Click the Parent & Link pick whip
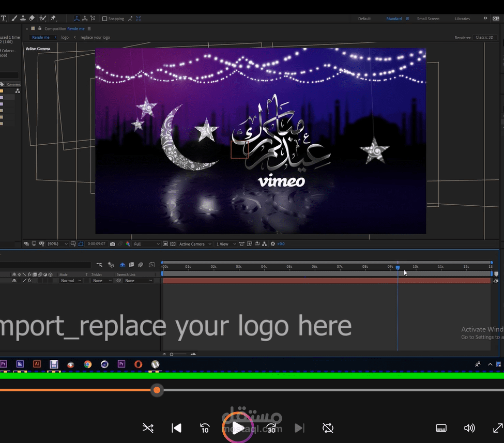Image resolution: width=504 pixels, height=443 pixels. click(x=118, y=280)
